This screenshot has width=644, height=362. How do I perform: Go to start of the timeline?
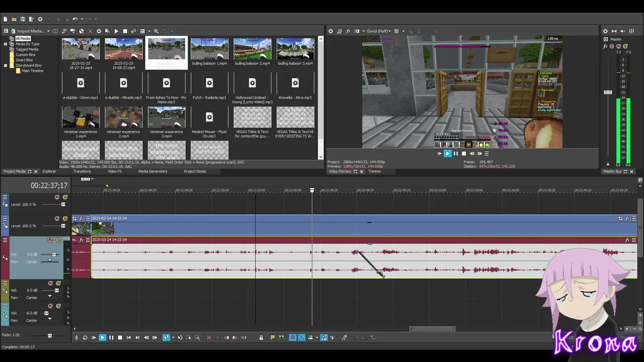click(129, 337)
